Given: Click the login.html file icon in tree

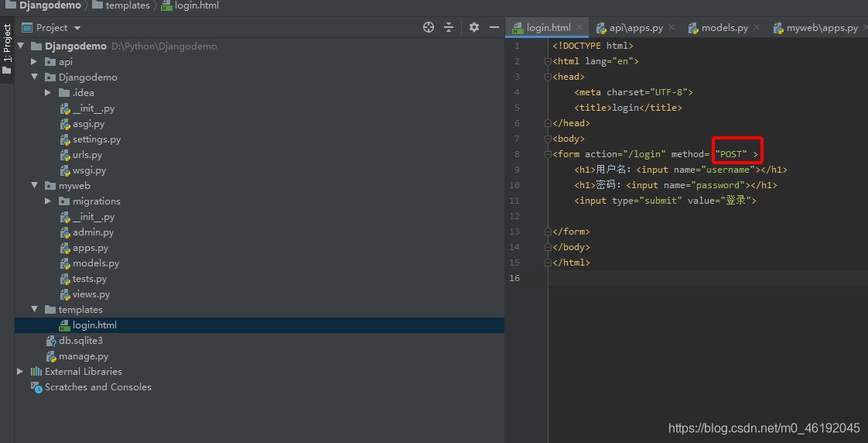Looking at the screenshot, I should coord(65,325).
